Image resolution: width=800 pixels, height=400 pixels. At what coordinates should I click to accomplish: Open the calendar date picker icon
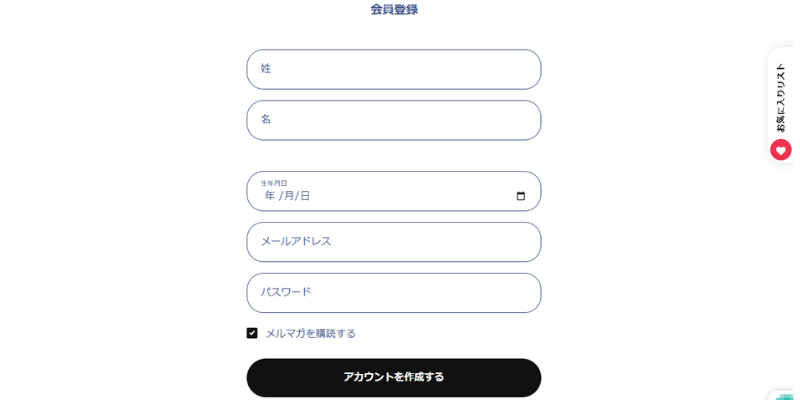pyautogui.click(x=520, y=196)
